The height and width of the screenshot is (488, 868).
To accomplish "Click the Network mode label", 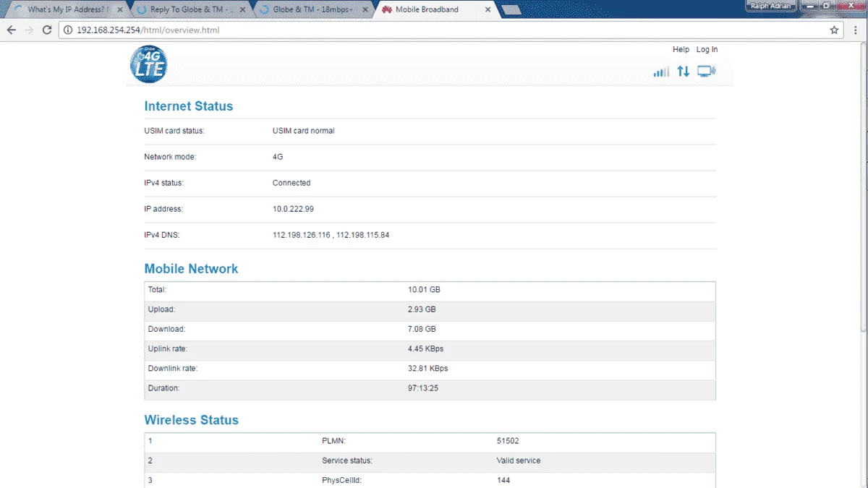I will click(x=170, y=157).
